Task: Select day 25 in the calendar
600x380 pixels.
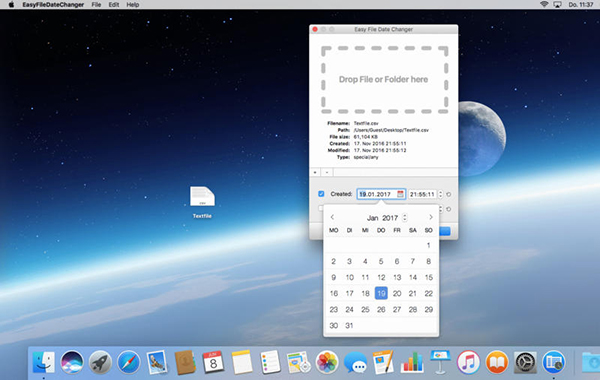Action: pyautogui.click(x=365, y=309)
